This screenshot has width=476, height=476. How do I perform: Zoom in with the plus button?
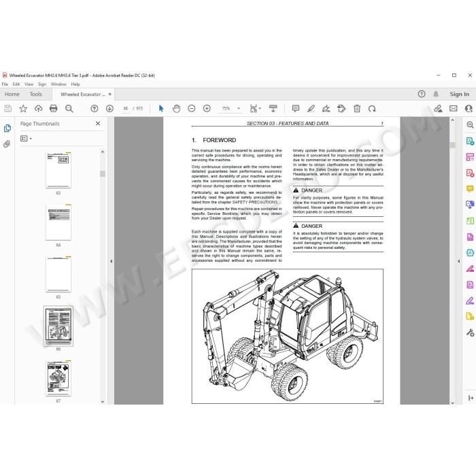pyautogui.click(x=207, y=108)
